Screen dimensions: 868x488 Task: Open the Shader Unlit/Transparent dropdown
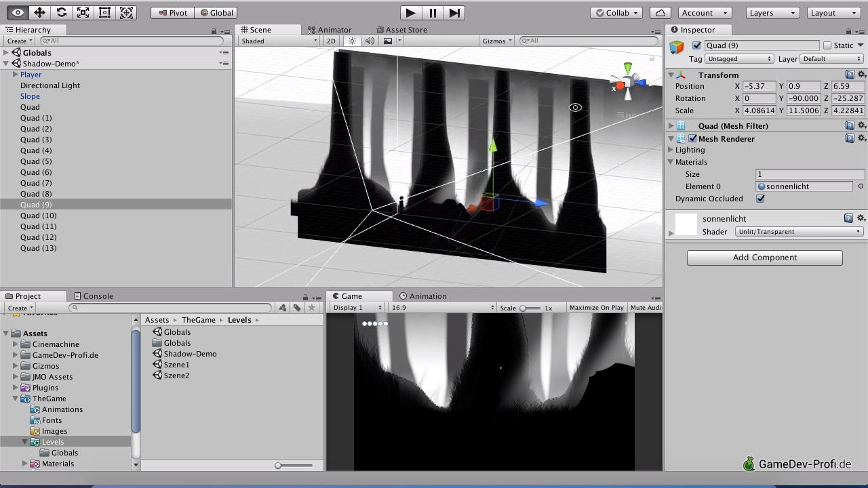click(799, 232)
